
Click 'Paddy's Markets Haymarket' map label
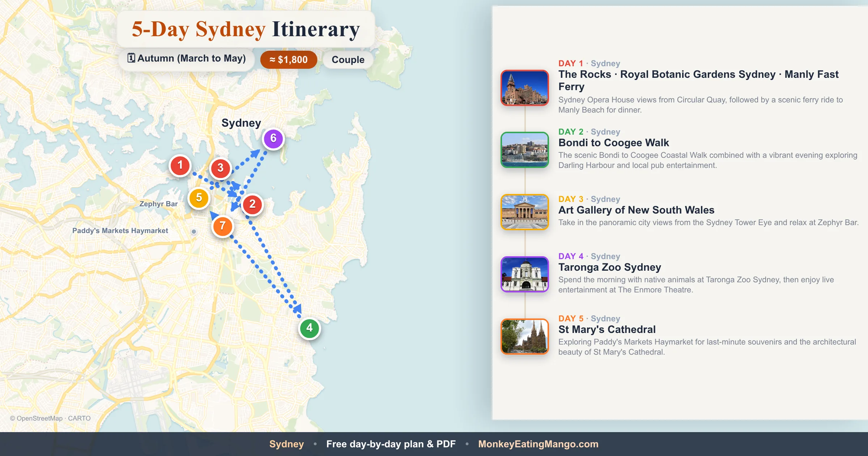click(120, 231)
